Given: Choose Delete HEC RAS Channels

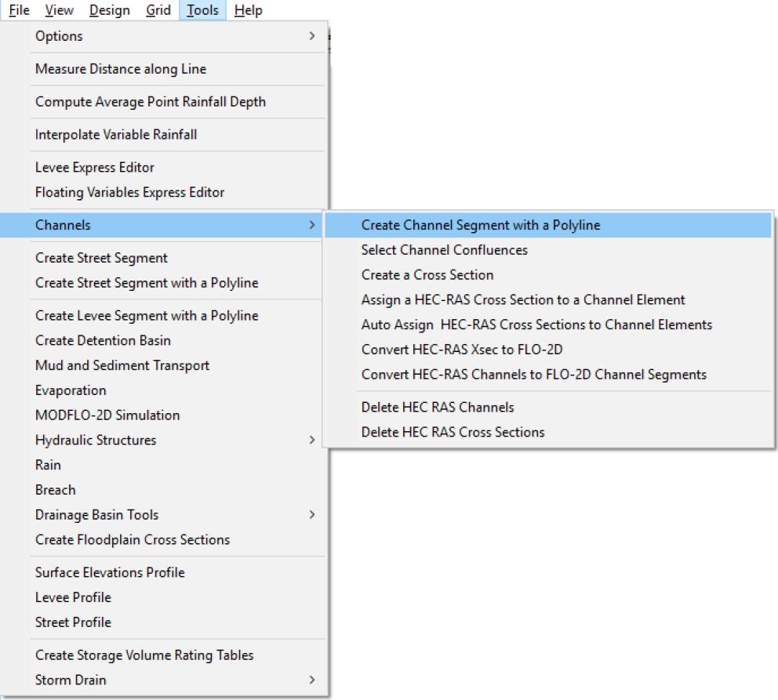Looking at the screenshot, I should [x=437, y=407].
